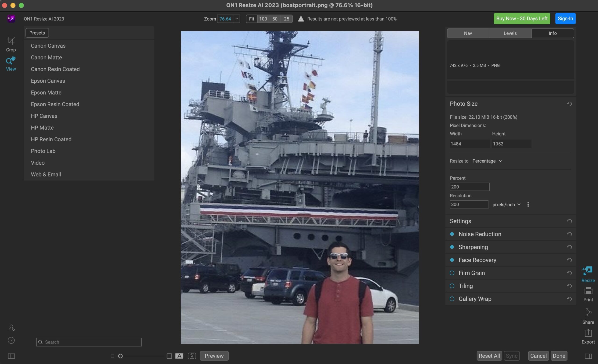Switch to the Levels tab

coord(510,33)
